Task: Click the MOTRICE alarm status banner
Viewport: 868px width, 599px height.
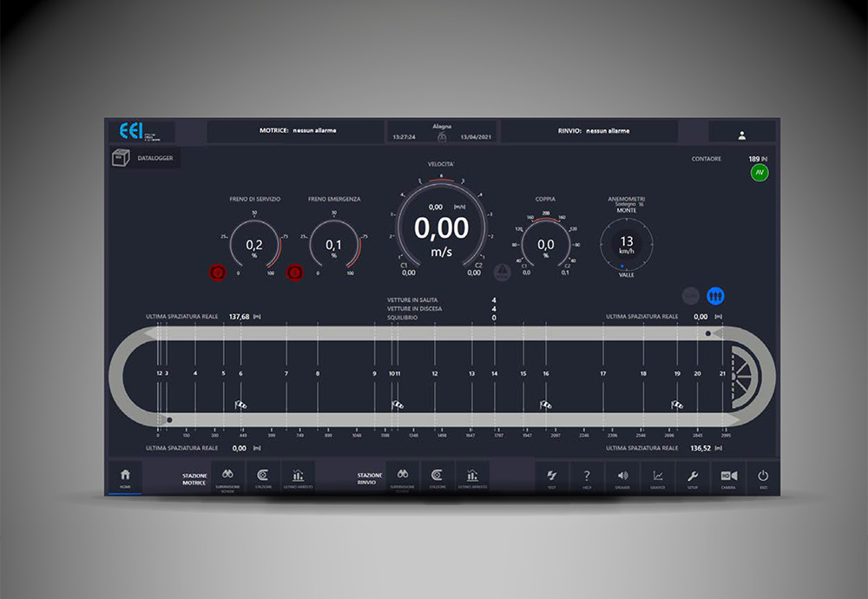Action: 297,131
